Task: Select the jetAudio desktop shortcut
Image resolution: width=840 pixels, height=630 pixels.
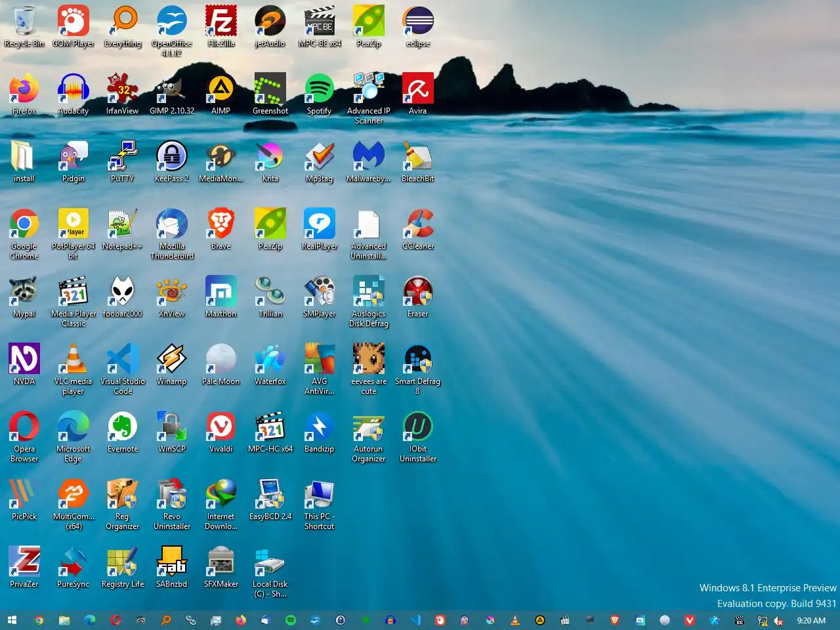Action: coord(270,28)
